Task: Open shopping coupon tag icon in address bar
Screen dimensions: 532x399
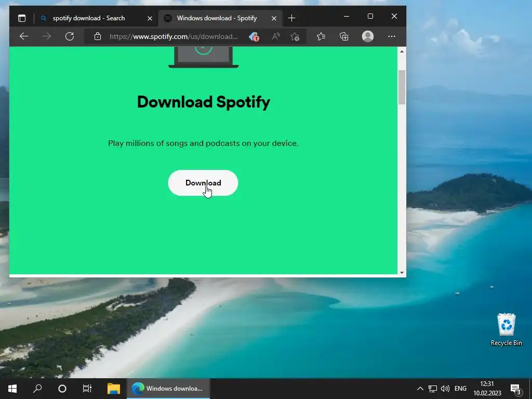Action: point(254,36)
